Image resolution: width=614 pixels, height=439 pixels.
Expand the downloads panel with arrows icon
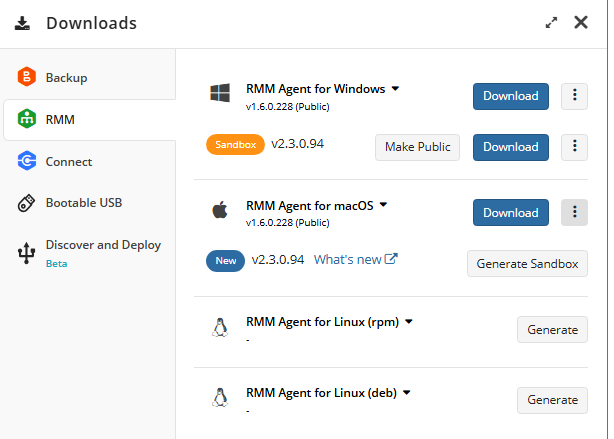tap(551, 23)
